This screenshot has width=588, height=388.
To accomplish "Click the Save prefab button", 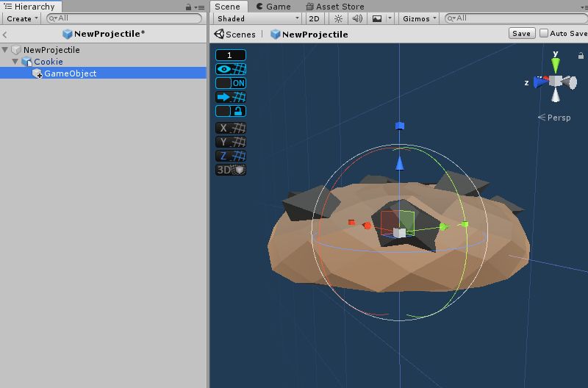I will point(521,33).
